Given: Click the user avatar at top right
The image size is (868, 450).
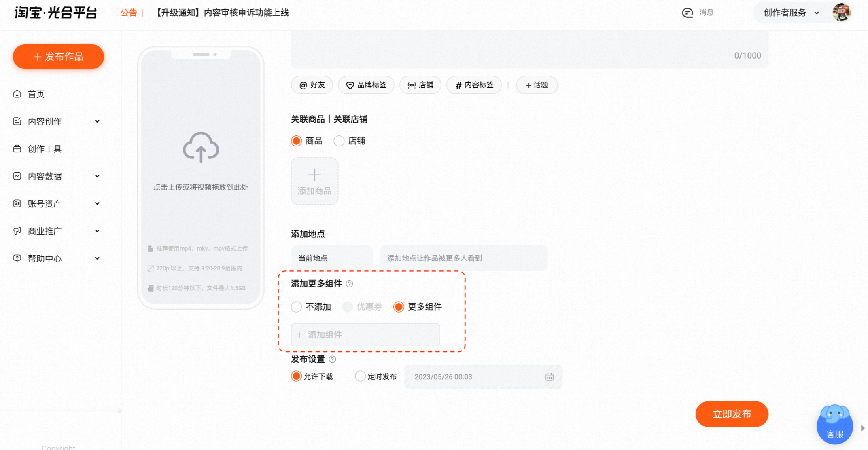Looking at the screenshot, I should tap(841, 13).
